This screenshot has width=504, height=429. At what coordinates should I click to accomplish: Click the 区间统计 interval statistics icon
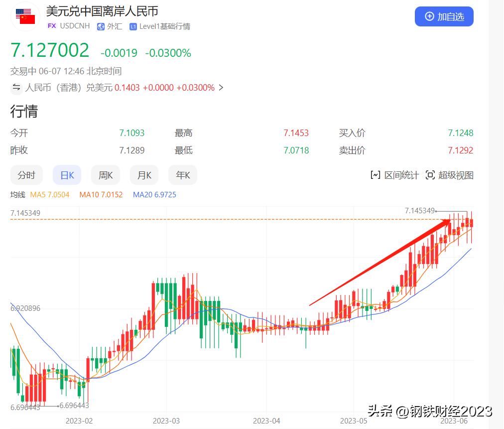pos(375,175)
